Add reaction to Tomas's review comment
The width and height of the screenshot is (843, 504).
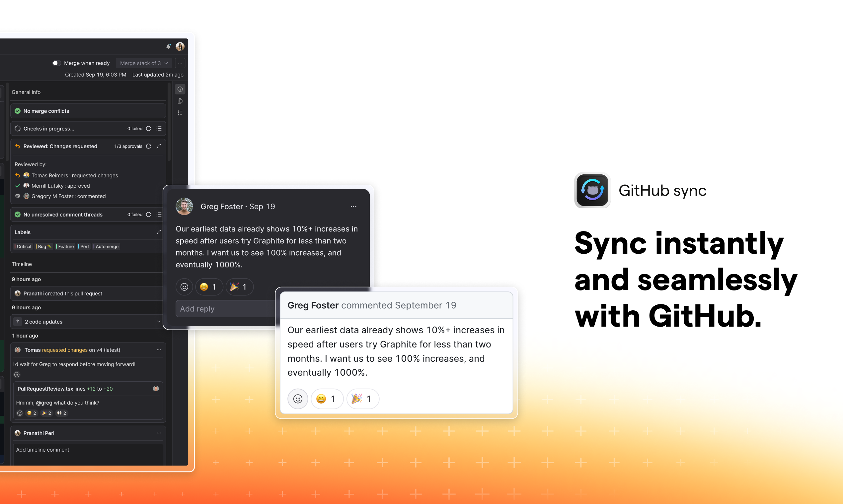coord(17,375)
